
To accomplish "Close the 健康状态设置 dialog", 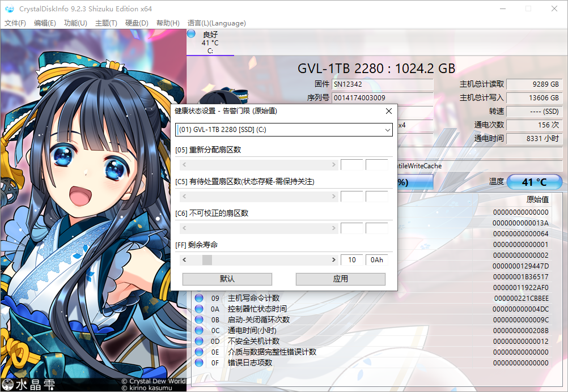I will click(389, 111).
